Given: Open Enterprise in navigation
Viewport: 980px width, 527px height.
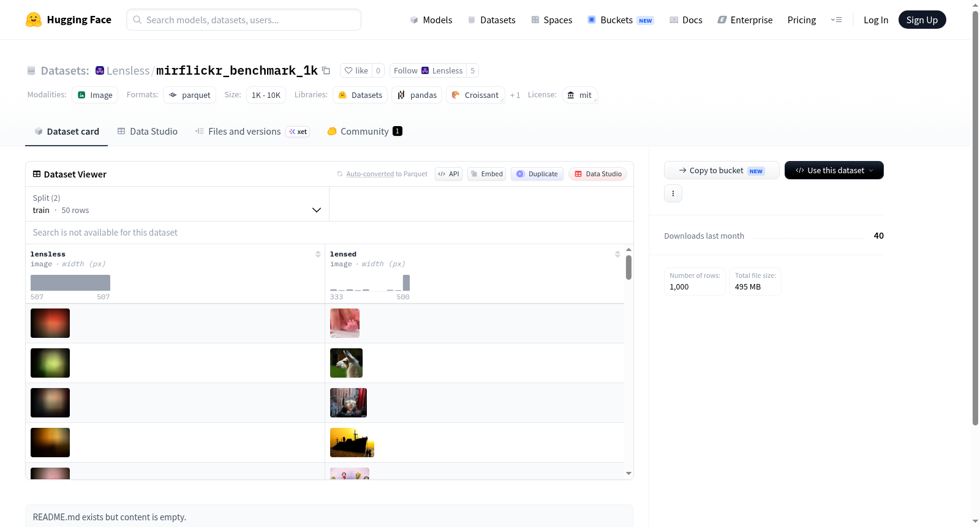Looking at the screenshot, I should [x=745, y=20].
